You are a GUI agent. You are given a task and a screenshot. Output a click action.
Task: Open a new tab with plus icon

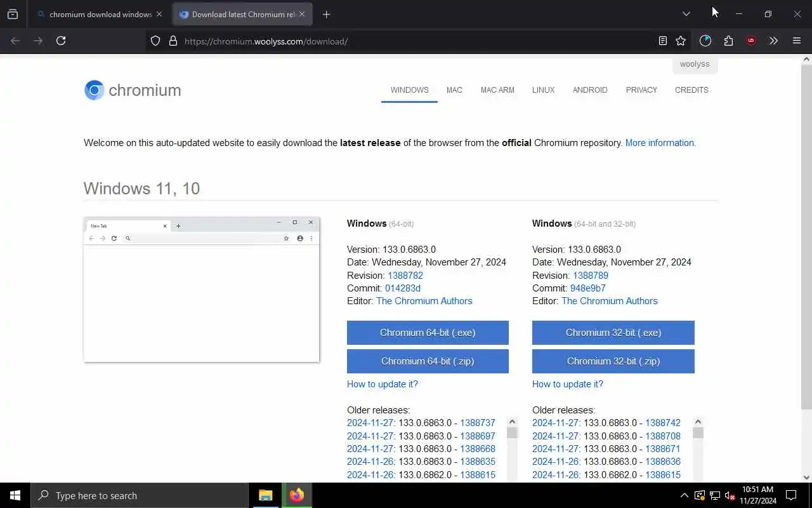(x=326, y=14)
